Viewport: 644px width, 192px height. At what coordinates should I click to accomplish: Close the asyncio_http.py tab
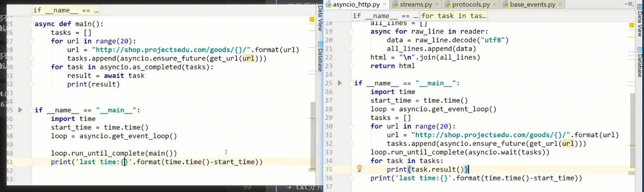click(x=384, y=5)
